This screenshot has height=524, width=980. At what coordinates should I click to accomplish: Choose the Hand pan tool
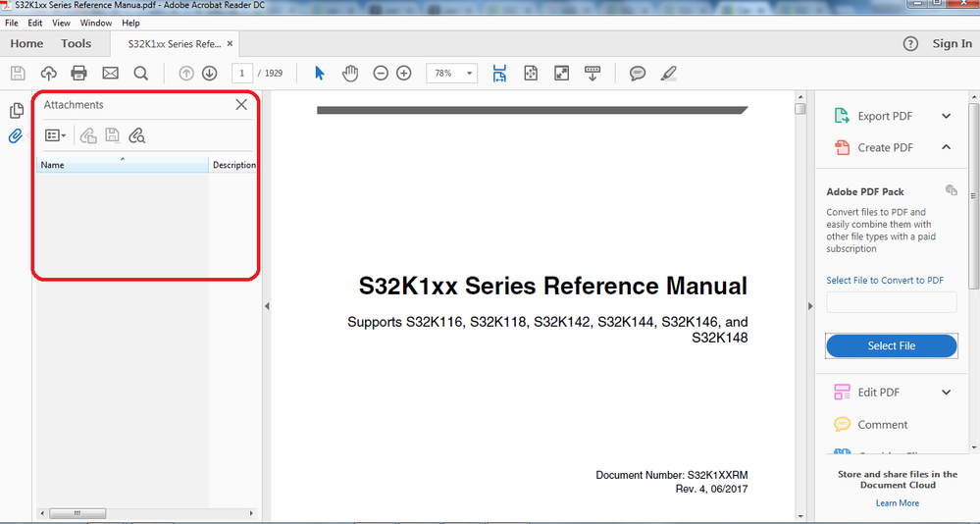click(x=350, y=74)
